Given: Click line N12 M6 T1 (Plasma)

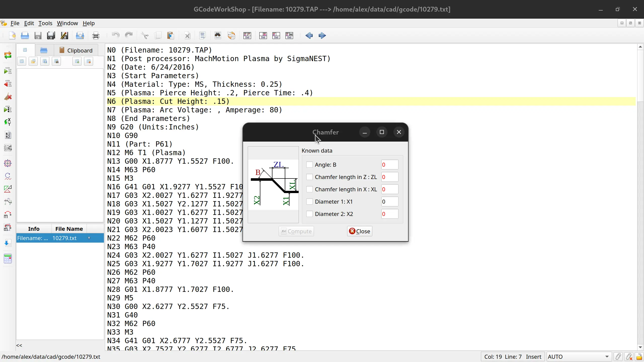Looking at the screenshot, I should pos(146,153).
